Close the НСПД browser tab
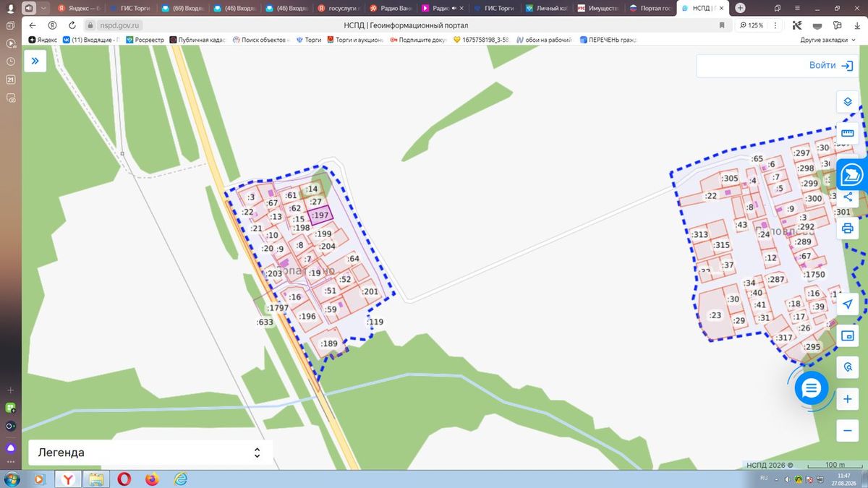This screenshot has height=488, width=868. (x=723, y=8)
